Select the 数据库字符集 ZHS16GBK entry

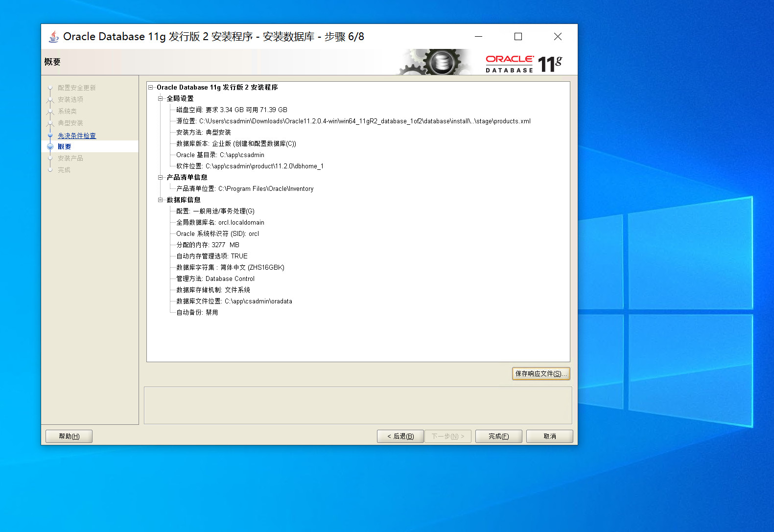230,268
